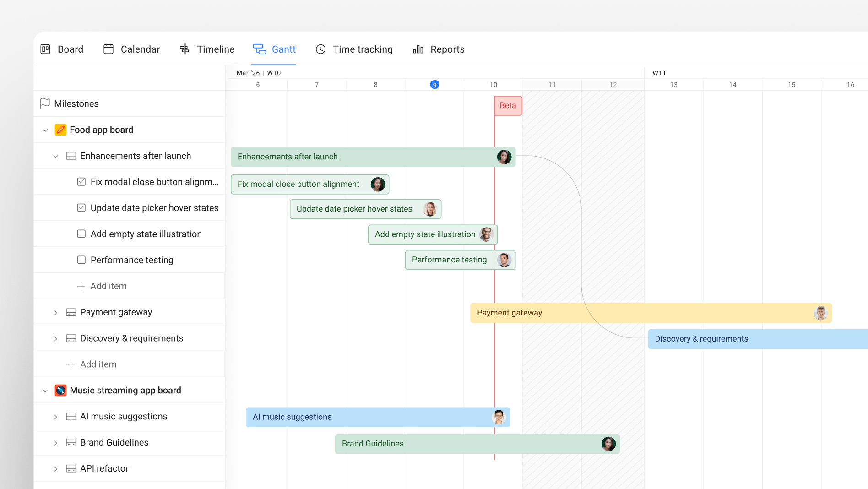Viewport: 868px width, 489px height.
Task: Expand the Discovery & requirements row
Action: (x=56, y=339)
